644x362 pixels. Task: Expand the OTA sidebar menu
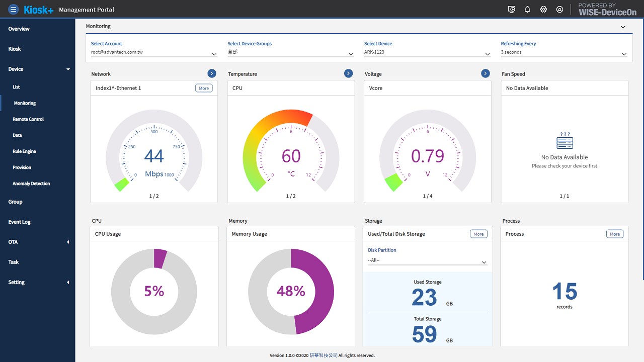38,242
